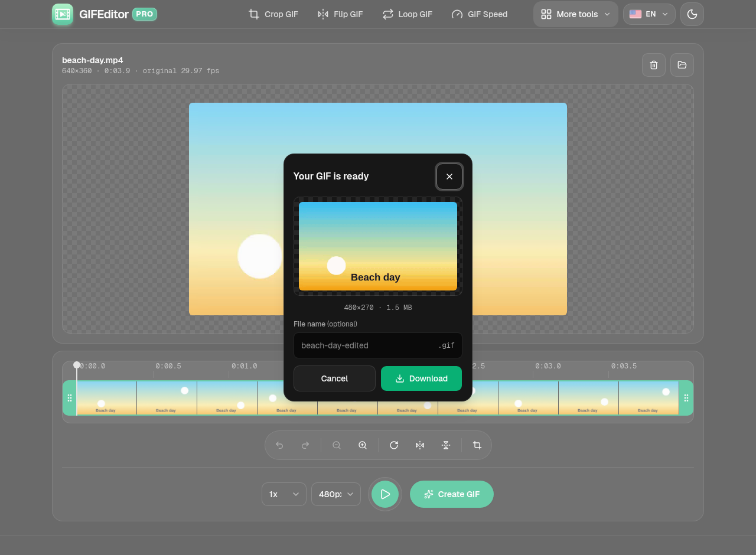The image size is (756, 555).
Task: Click the Beach day GIF preview thumbnail
Action: coord(378,246)
